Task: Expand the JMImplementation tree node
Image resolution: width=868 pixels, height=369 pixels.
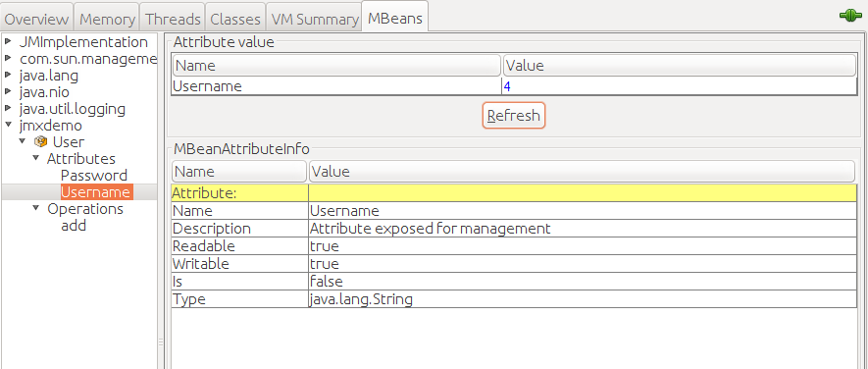Action: pyautogui.click(x=8, y=41)
